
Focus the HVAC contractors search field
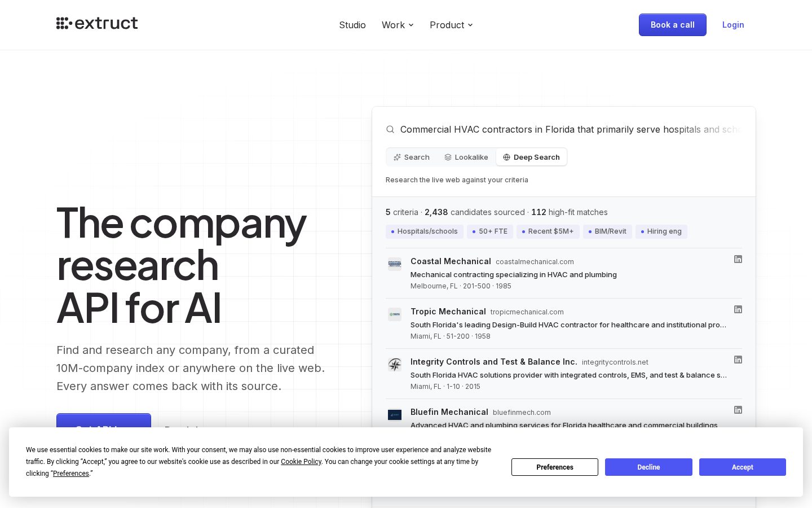click(570, 129)
